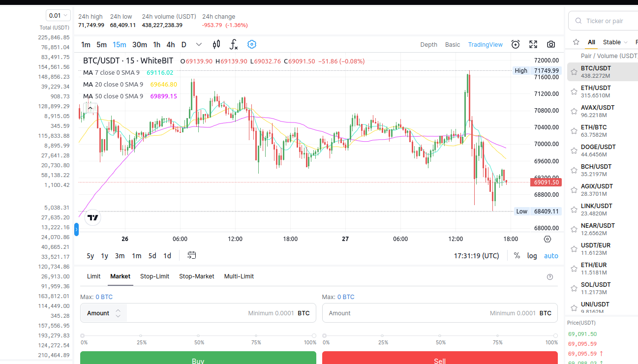The width and height of the screenshot is (638, 364).
Task: Click the red Sell button
Action: point(440,358)
